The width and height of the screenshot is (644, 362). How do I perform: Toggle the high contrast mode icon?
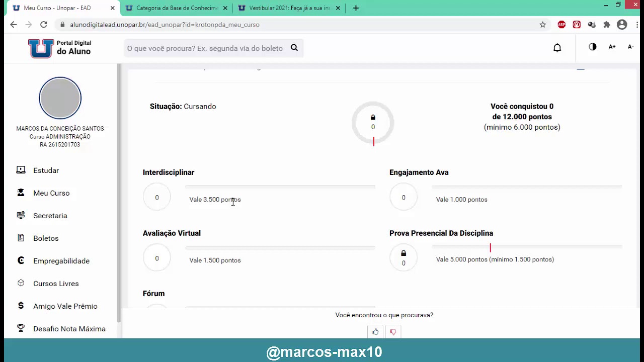[592, 47]
